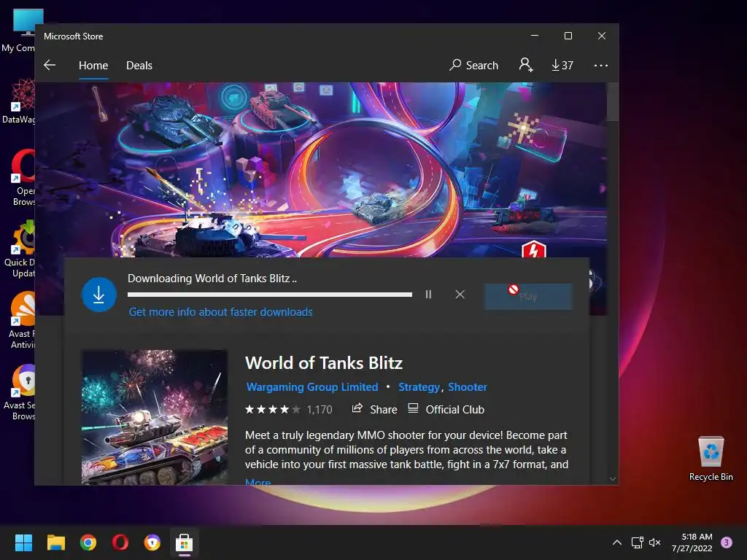This screenshot has width=747, height=560.
Task: Open File Explorer from the taskbar
Action: point(55,542)
